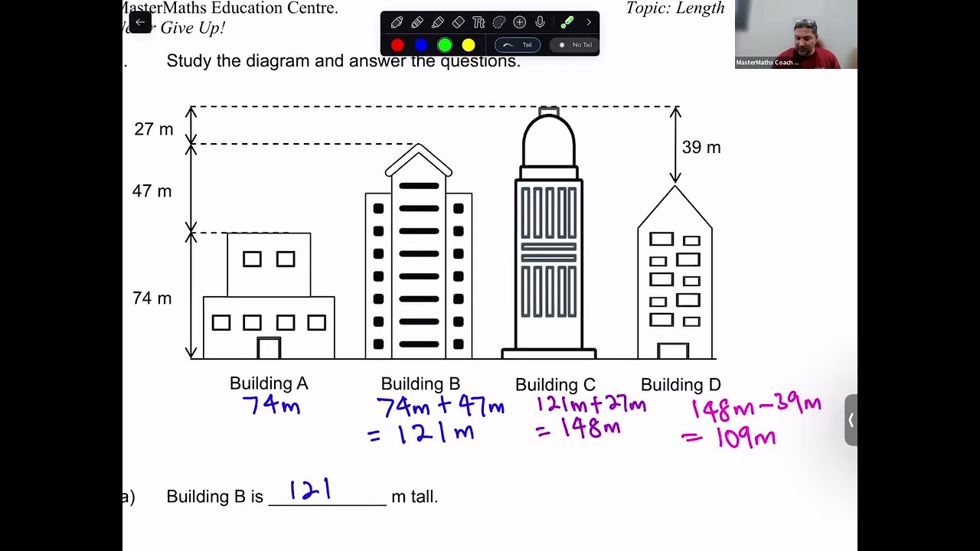Choose the yellow color swatch
980x551 pixels.
[x=469, y=45]
